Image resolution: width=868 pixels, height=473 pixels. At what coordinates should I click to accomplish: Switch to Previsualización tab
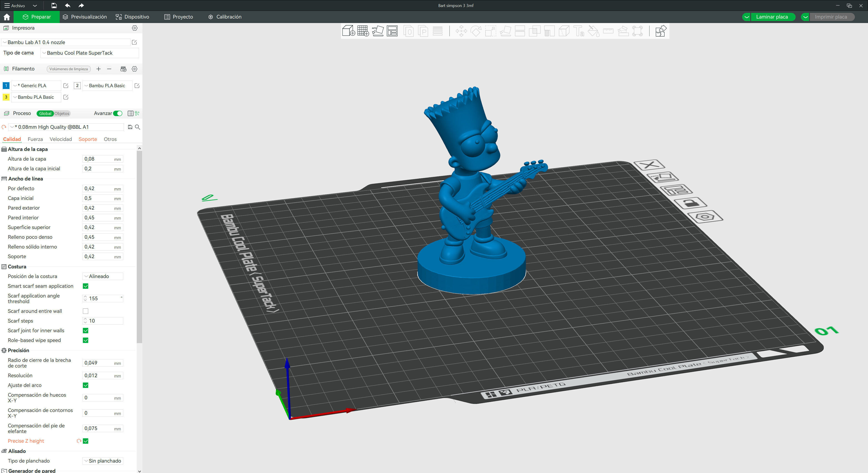(85, 17)
